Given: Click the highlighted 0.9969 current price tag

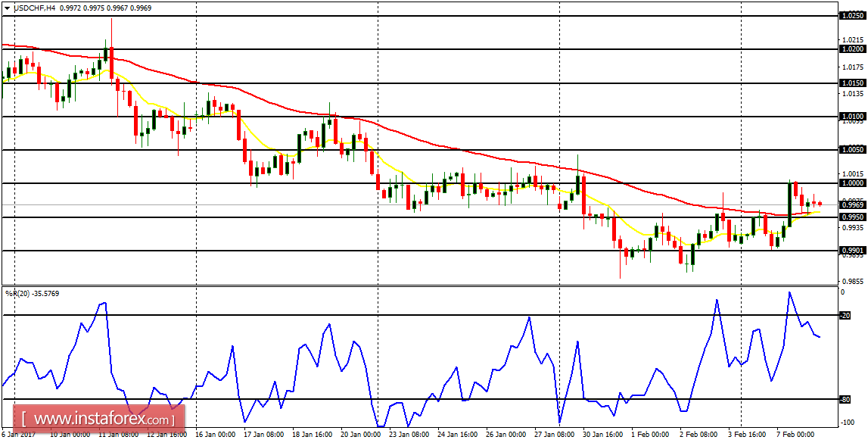Looking at the screenshot, I should (x=852, y=204).
